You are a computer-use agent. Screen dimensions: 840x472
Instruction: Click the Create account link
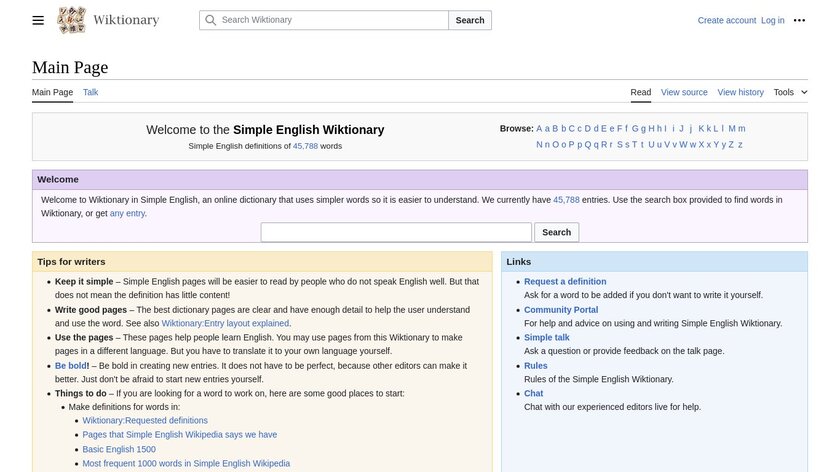coord(727,20)
